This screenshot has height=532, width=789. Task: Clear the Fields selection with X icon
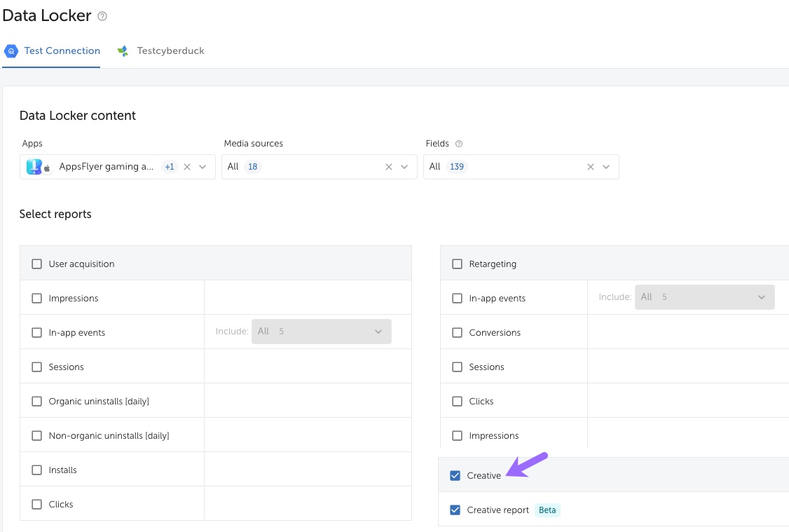click(x=590, y=167)
